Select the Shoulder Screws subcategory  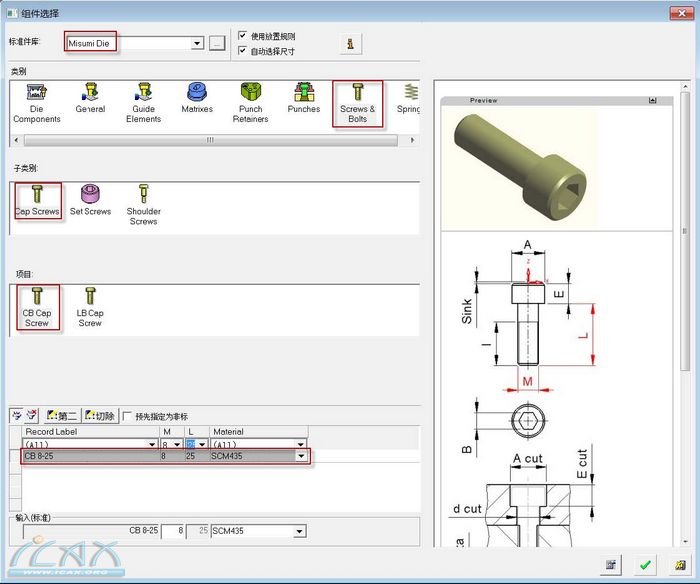(x=143, y=203)
